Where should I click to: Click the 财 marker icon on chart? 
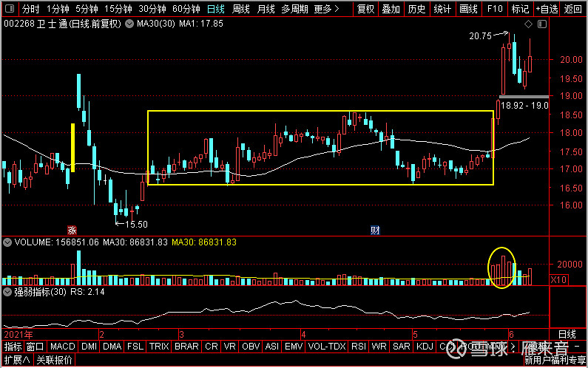click(x=375, y=230)
